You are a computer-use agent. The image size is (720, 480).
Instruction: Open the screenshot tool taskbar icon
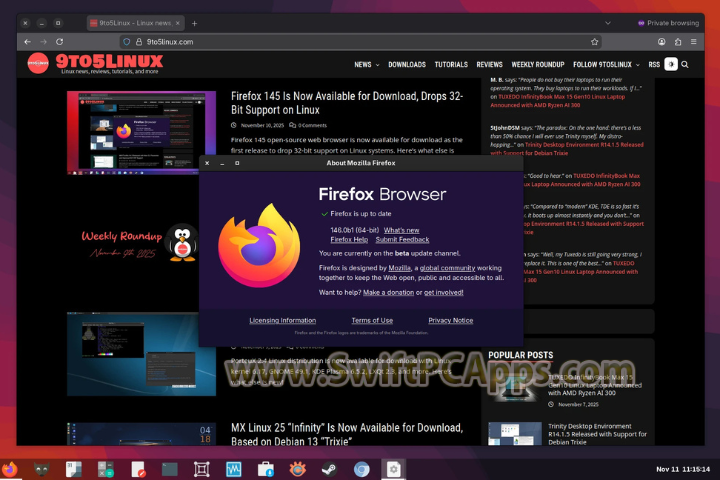point(202,469)
